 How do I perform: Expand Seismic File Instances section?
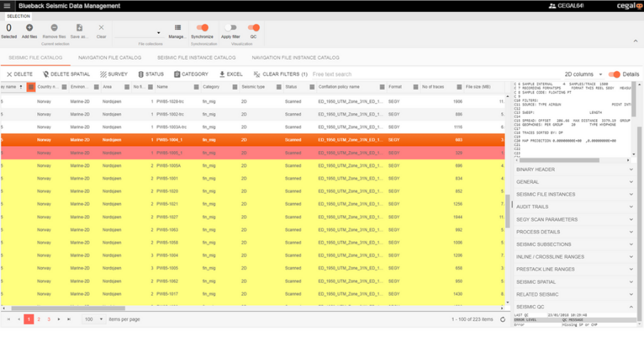(x=574, y=195)
